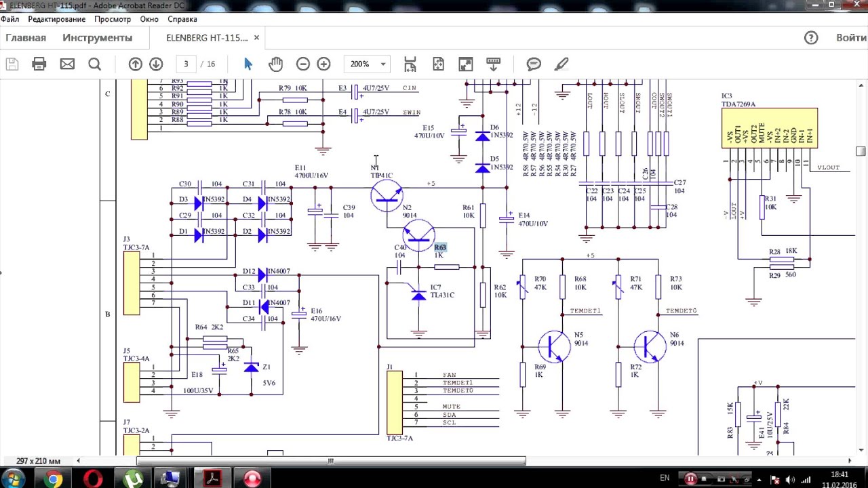
Task: Add a sticky note comment
Action: (x=534, y=64)
